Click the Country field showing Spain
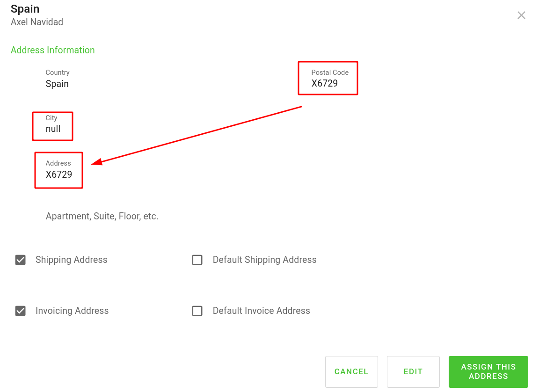 (x=57, y=84)
